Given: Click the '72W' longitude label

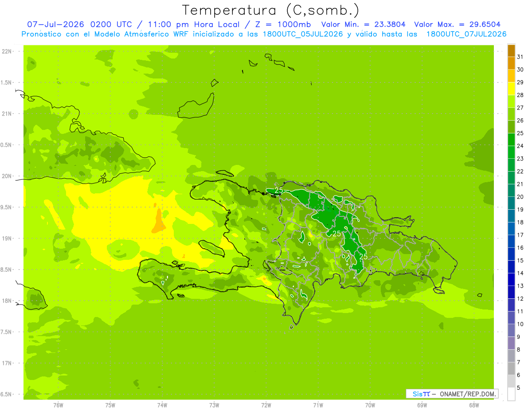Looking at the screenshot, I should click(266, 405).
